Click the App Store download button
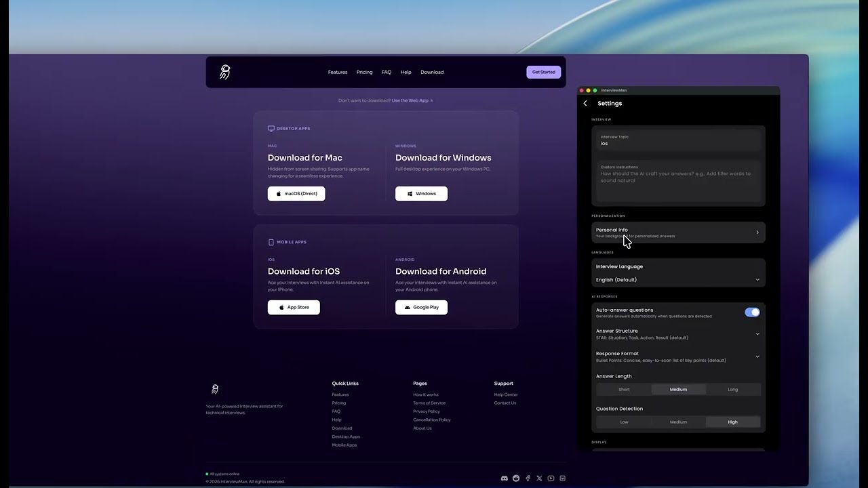Screen dimensions: 868x488 pyautogui.click(x=294, y=307)
